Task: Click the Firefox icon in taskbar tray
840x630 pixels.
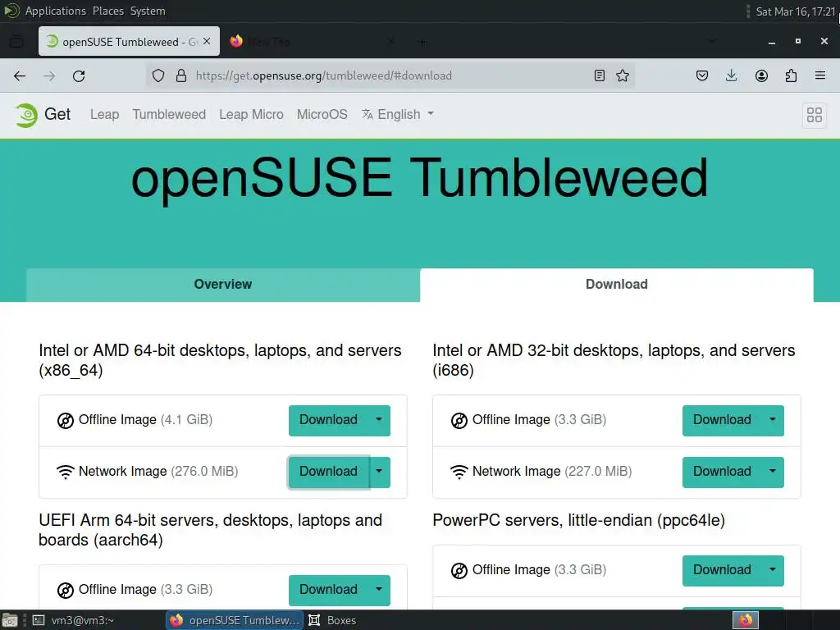Action: click(x=746, y=620)
